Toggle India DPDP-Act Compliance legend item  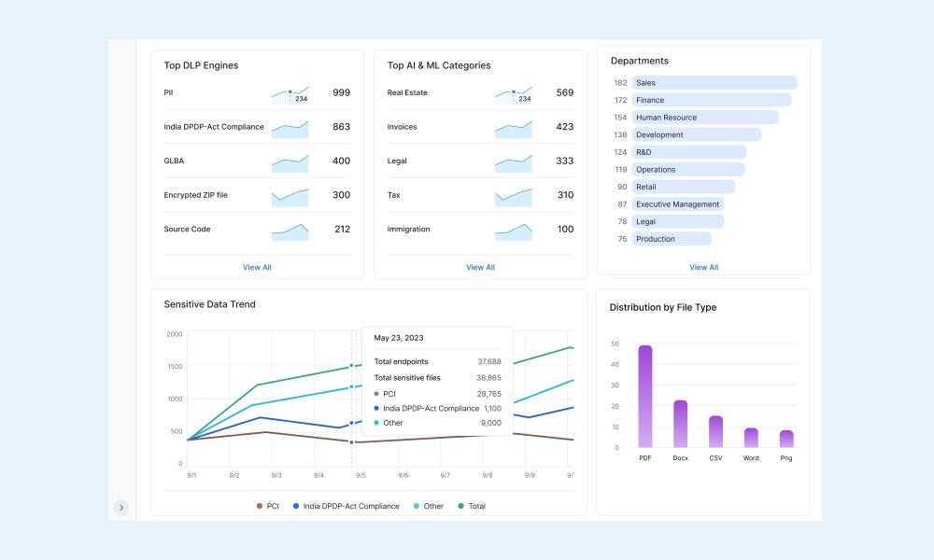click(346, 506)
